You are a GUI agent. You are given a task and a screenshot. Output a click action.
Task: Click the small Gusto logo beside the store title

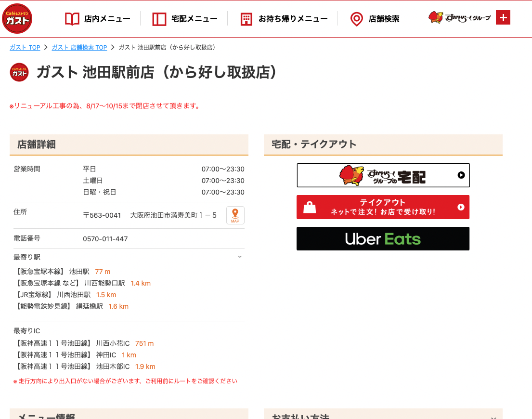coord(19,72)
